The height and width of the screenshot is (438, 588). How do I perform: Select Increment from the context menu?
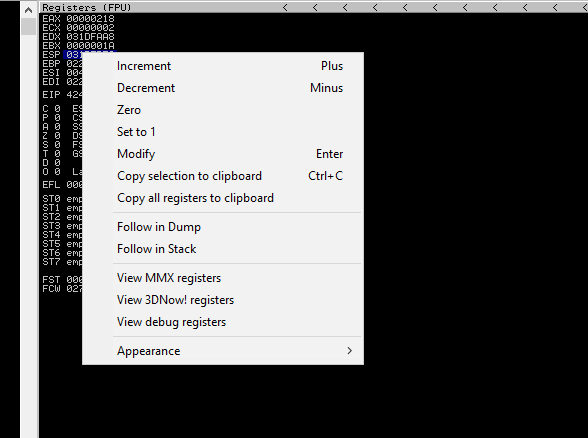(223, 66)
